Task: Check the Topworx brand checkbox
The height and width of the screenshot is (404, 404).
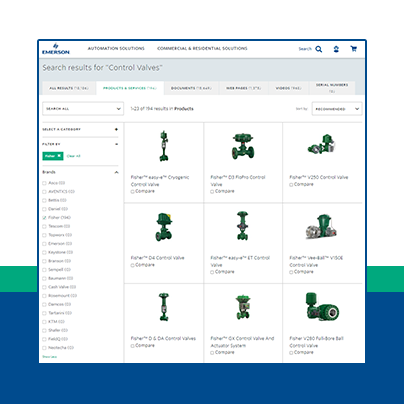Action: [x=44, y=235]
